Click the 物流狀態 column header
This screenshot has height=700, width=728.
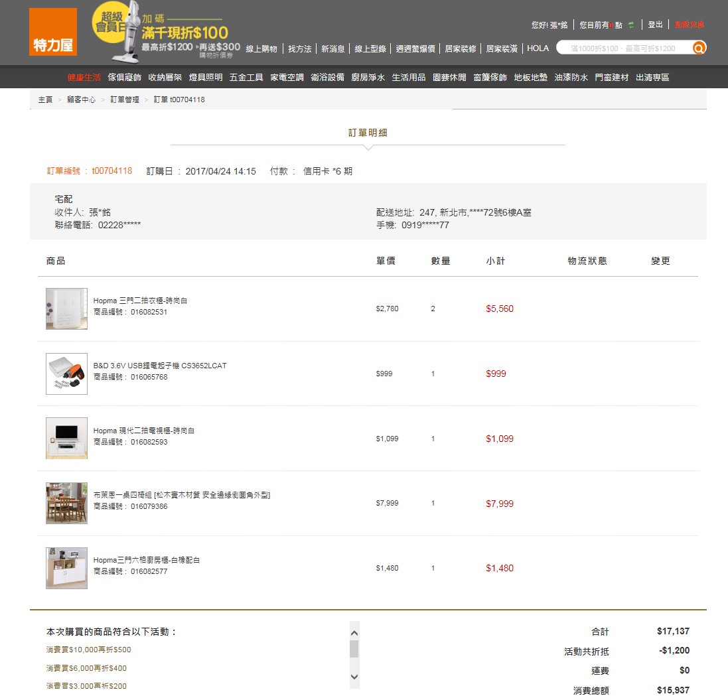click(587, 261)
